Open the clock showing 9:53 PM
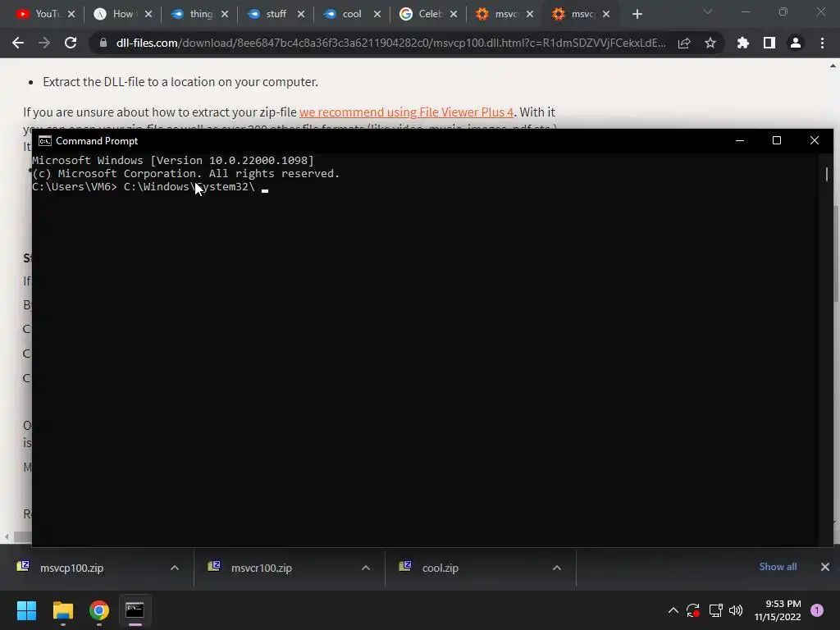Viewport: 840px width, 630px height. 778,610
